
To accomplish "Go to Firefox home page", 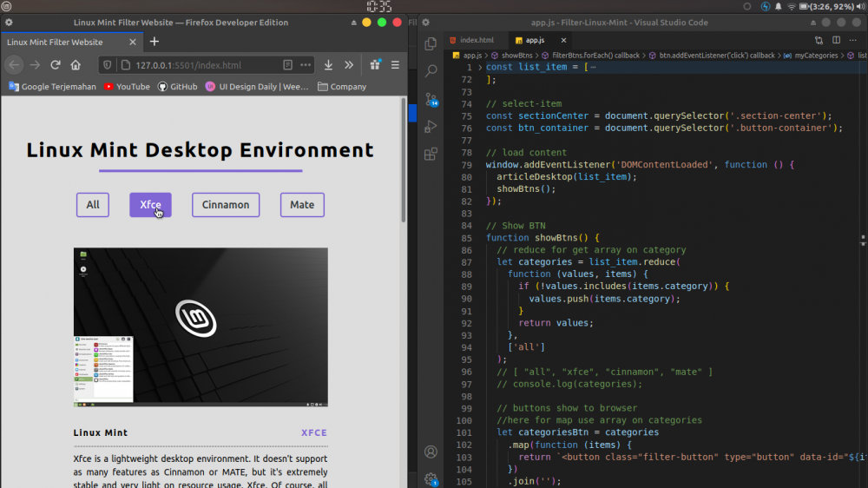I will point(76,65).
